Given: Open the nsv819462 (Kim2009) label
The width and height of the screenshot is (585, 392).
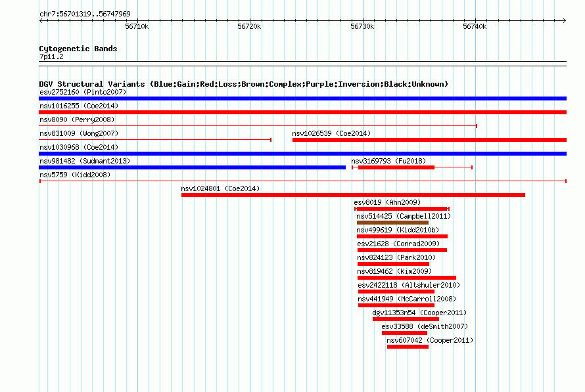Looking at the screenshot, I should click(394, 271).
